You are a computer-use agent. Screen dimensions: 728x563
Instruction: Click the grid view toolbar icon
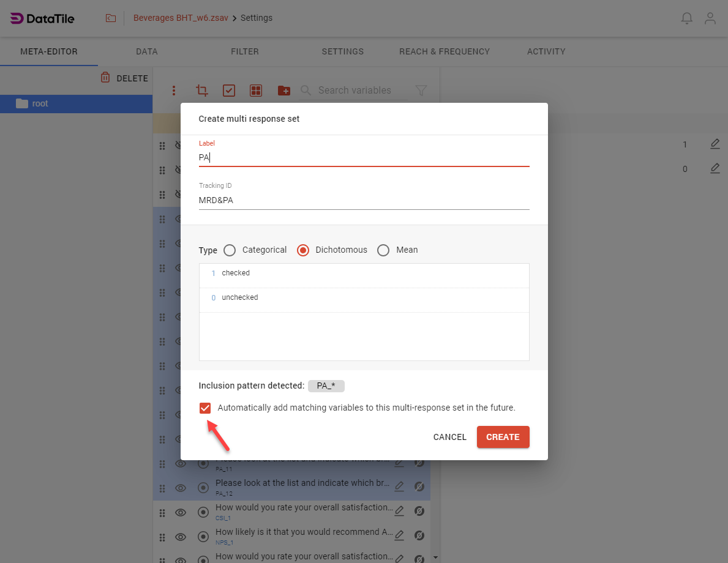(x=256, y=91)
